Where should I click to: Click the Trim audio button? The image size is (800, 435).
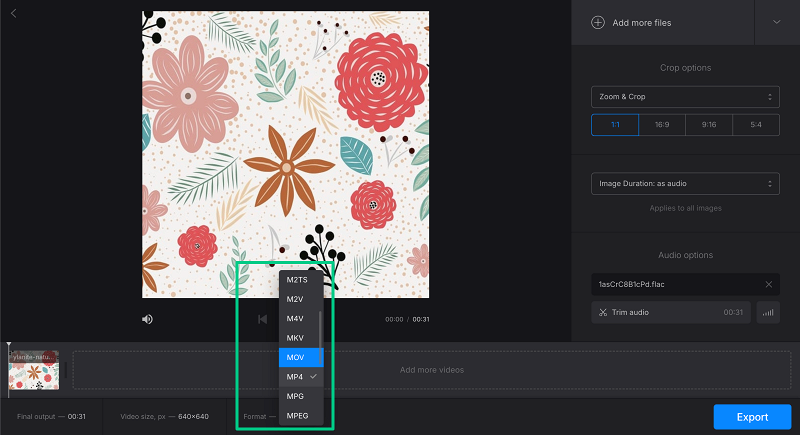[671, 312]
